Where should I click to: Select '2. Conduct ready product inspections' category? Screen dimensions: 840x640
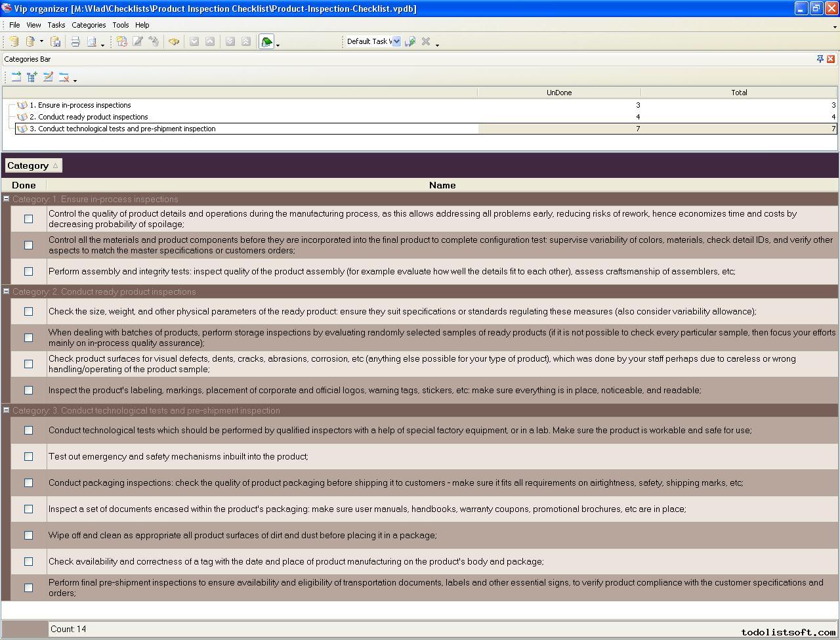pos(93,117)
